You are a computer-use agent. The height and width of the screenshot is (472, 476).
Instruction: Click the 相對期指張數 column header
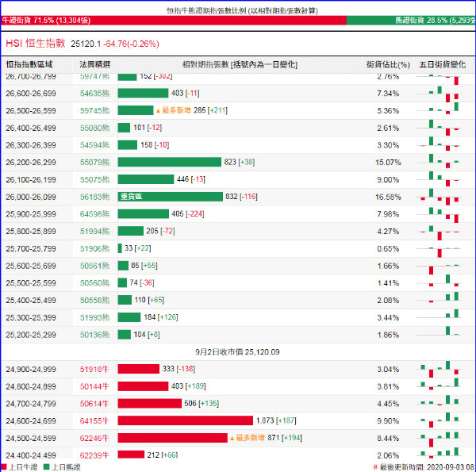[x=240, y=64]
